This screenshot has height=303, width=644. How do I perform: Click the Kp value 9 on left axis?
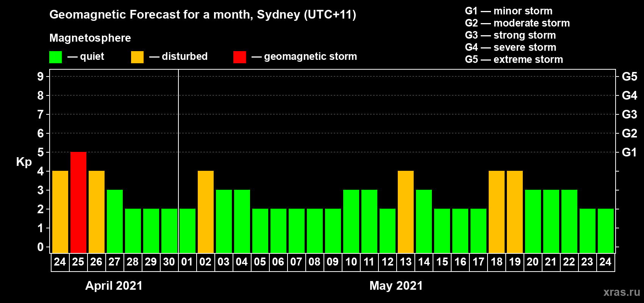(41, 77)
